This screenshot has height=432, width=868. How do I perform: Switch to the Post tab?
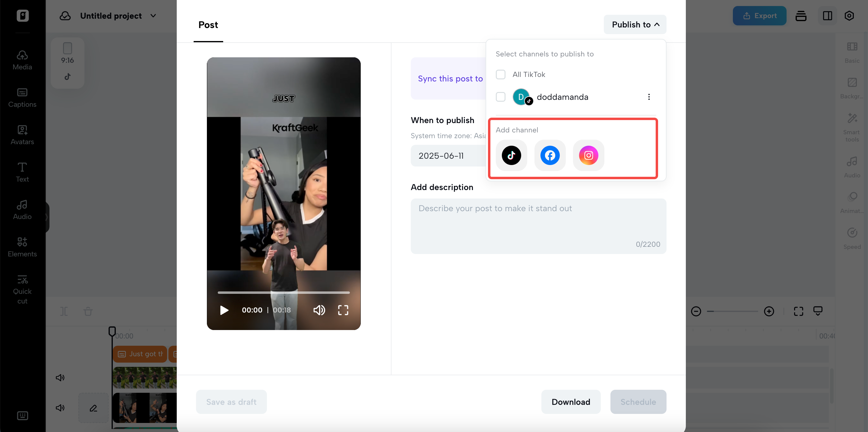tap(208, 25)
